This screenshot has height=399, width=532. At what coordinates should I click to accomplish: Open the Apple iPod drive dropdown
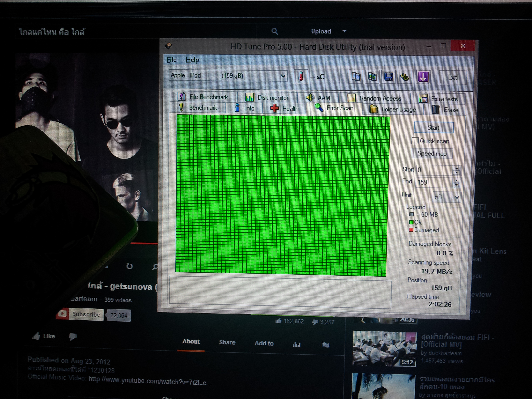coord(283,76)
